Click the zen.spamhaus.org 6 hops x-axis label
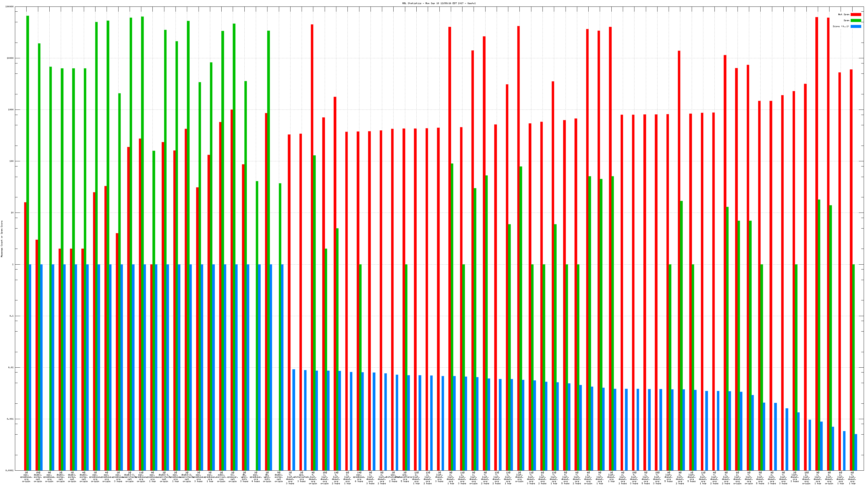This screenshot has height=488, width=868. click(359, 477)
